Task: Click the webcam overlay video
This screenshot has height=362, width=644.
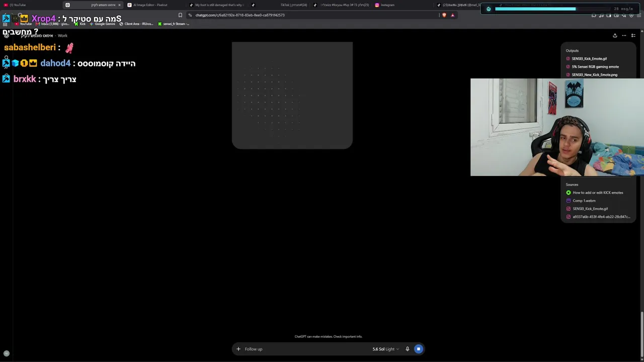Action: pyautogui.click(x=557, y=127)
